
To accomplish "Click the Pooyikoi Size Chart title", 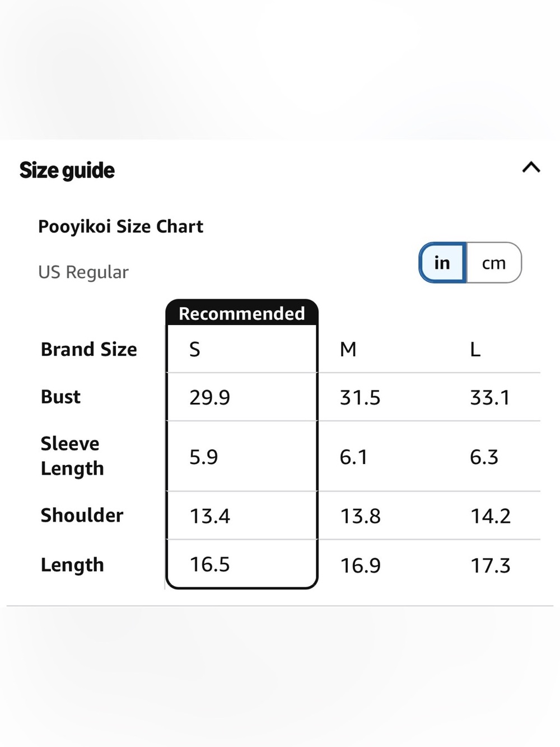I will coord(120,226).
